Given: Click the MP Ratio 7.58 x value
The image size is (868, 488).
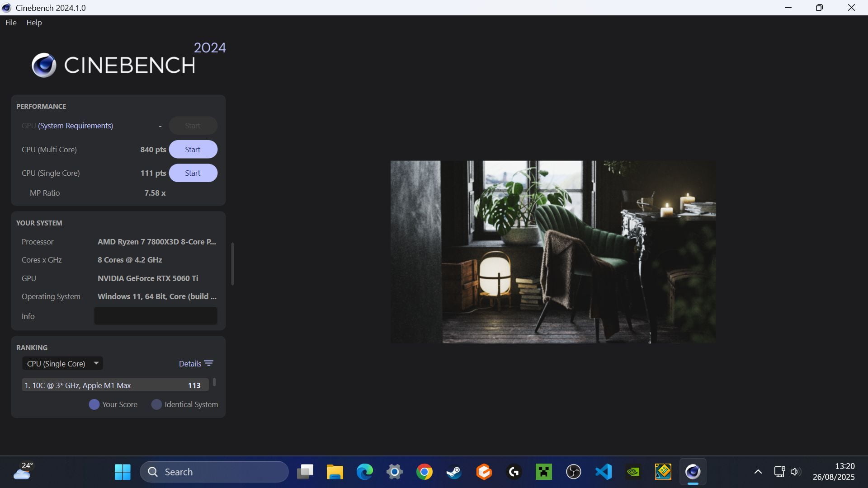Looking at the screenshot, I should [x=155, y=193].
